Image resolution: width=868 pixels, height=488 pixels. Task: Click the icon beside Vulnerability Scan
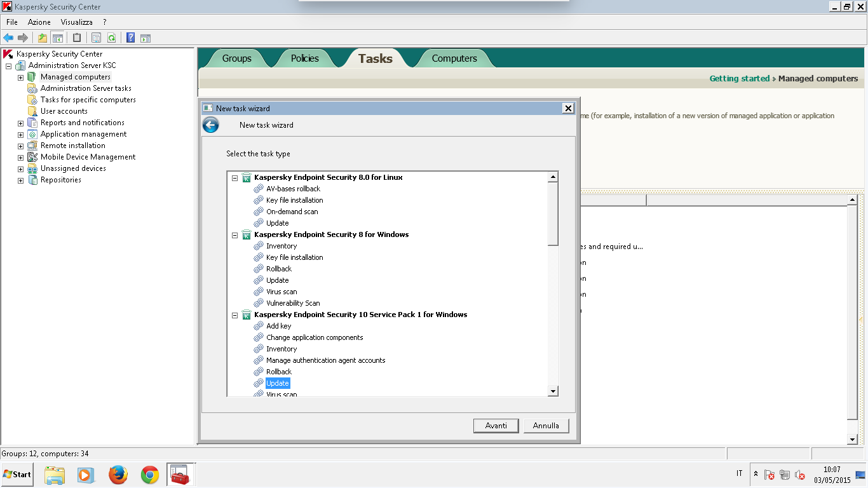[x=259, y=303]
